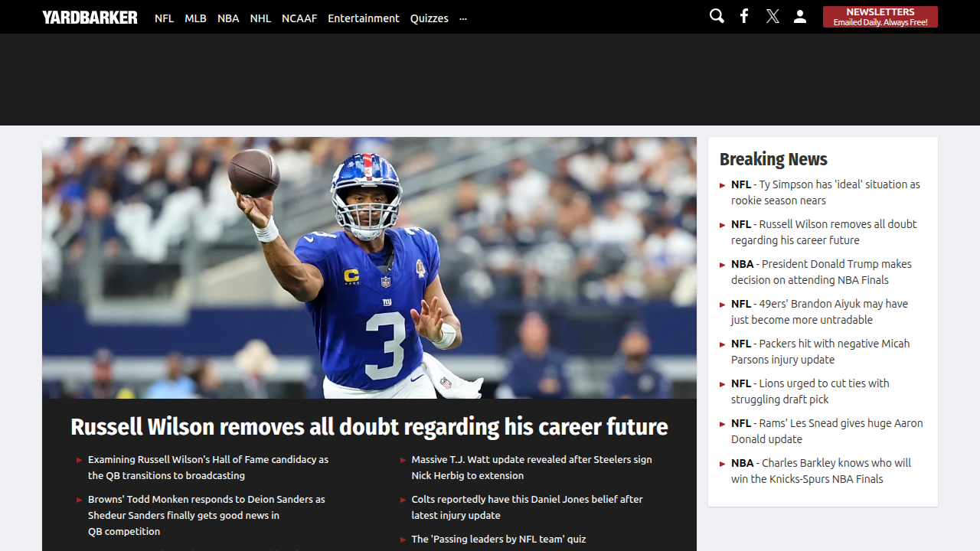980x551 pixels.
Task: Take the 'Passing leaders by NFL team' quiz
Action: click(498, 539)
